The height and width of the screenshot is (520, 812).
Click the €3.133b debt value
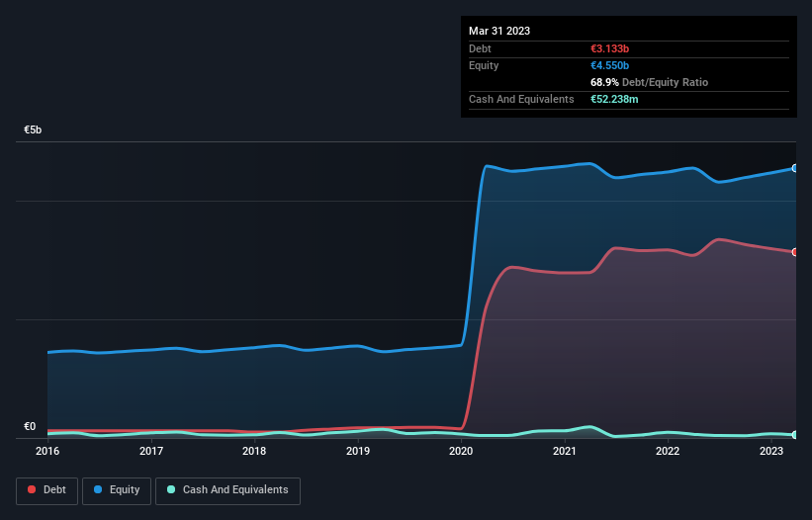pos(609,48)
